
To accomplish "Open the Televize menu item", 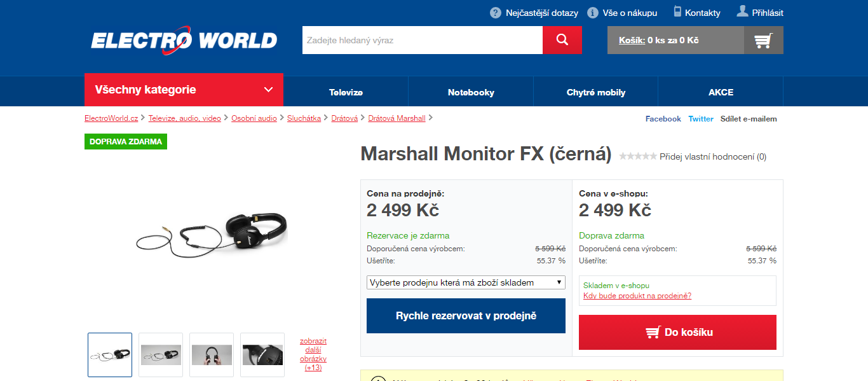I will (x=346, y=92).
